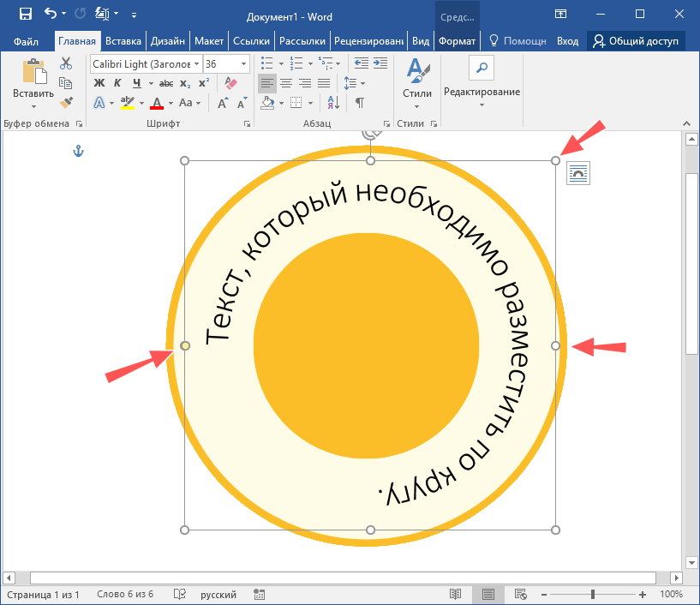Expand the Вставить paste options arrow
The width and height of the screenshot is (700, 605).
pyautogui.click(x=33, y=107)
